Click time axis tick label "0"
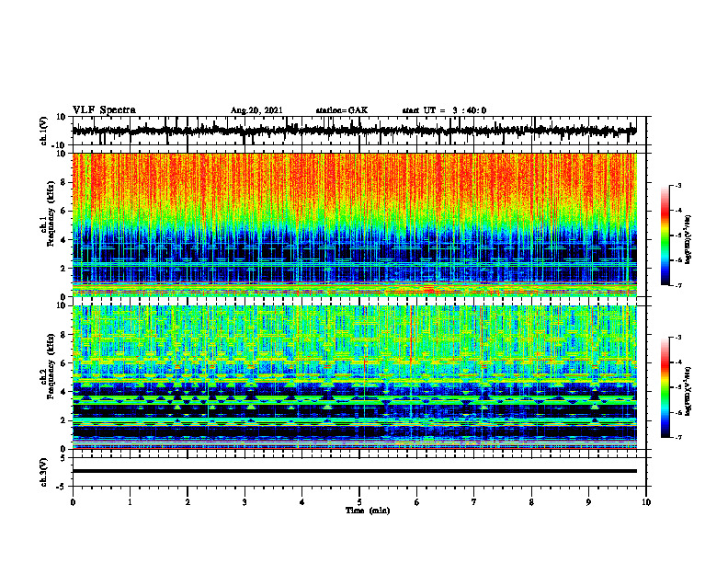 pyautogui.click(x=73, y=502)
